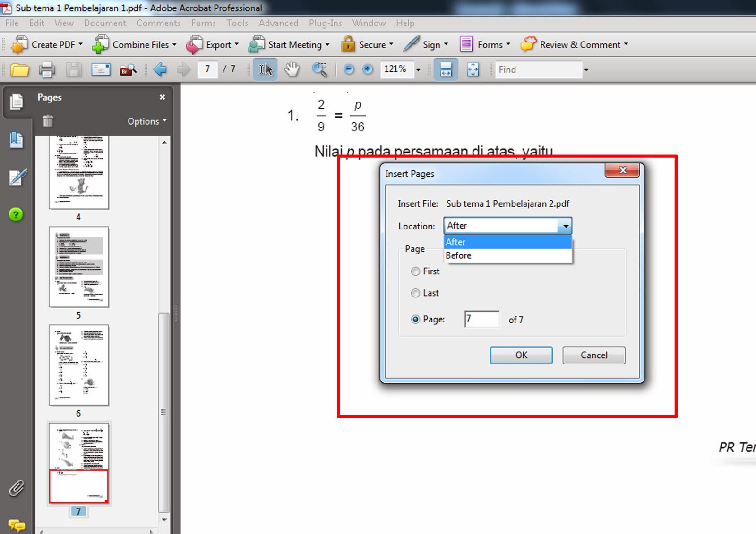756x534 pixels.
Task: Open the File menu
Action: click(x=12, y=23)
